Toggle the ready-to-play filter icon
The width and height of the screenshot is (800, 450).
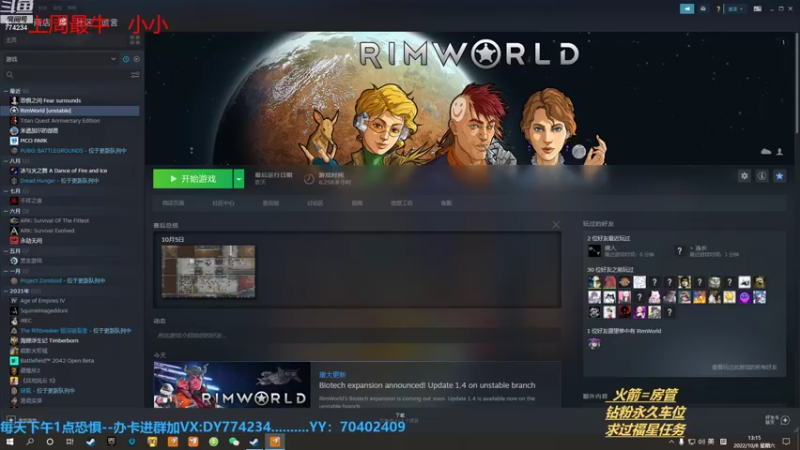pos(136,59)
